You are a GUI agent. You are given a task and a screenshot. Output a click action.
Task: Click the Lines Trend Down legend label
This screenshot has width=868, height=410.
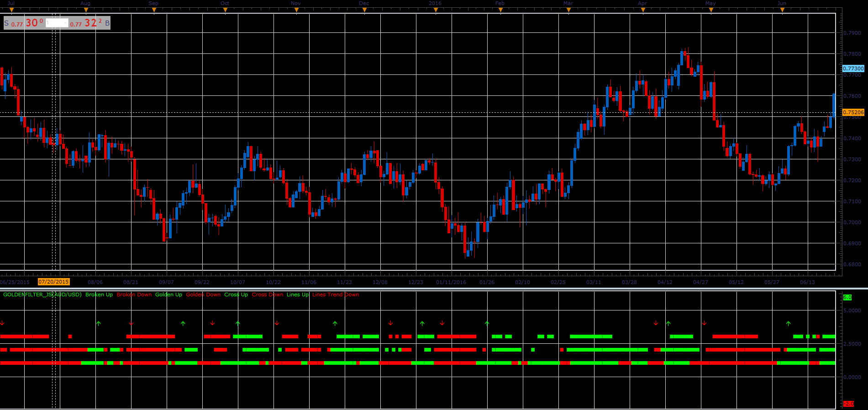[336, 294]
